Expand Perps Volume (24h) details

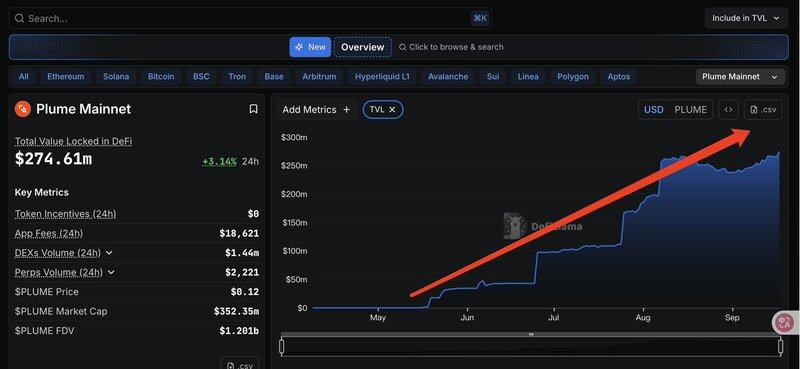click(111, 272)
